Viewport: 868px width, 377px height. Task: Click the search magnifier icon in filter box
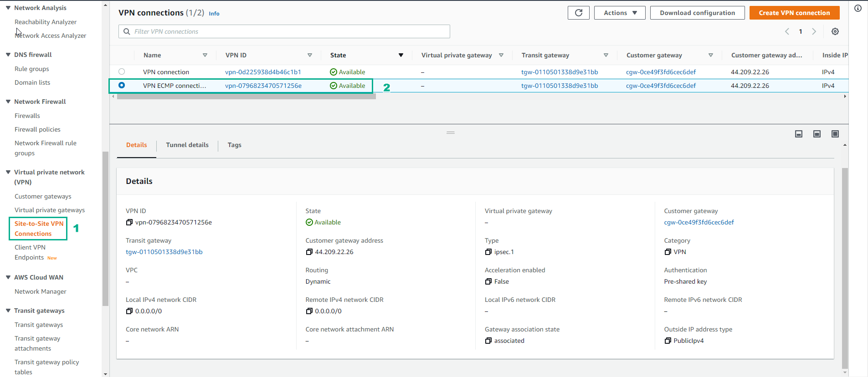127,31
